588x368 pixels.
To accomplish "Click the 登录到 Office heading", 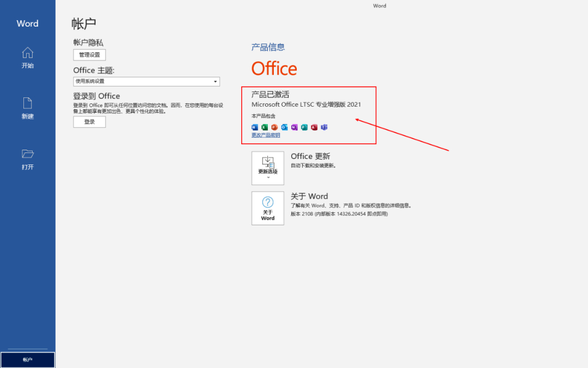I will pyautogui.click(x=96, y=96).
